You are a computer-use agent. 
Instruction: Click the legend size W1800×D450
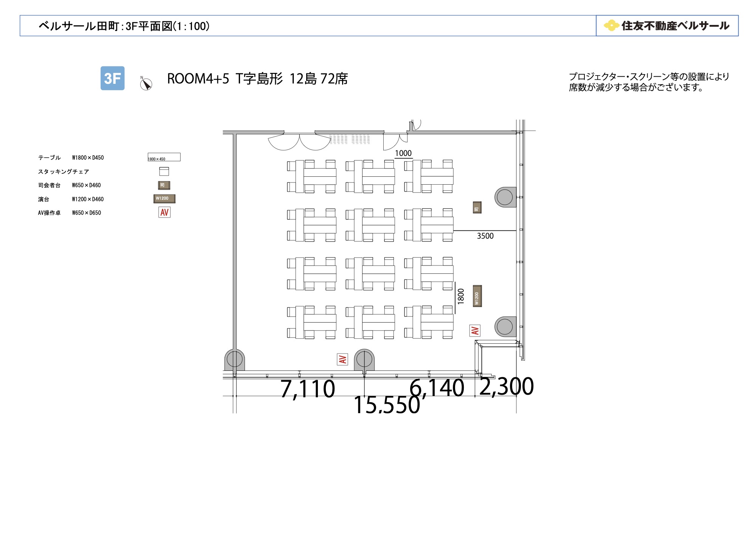(x=88, y=158)
